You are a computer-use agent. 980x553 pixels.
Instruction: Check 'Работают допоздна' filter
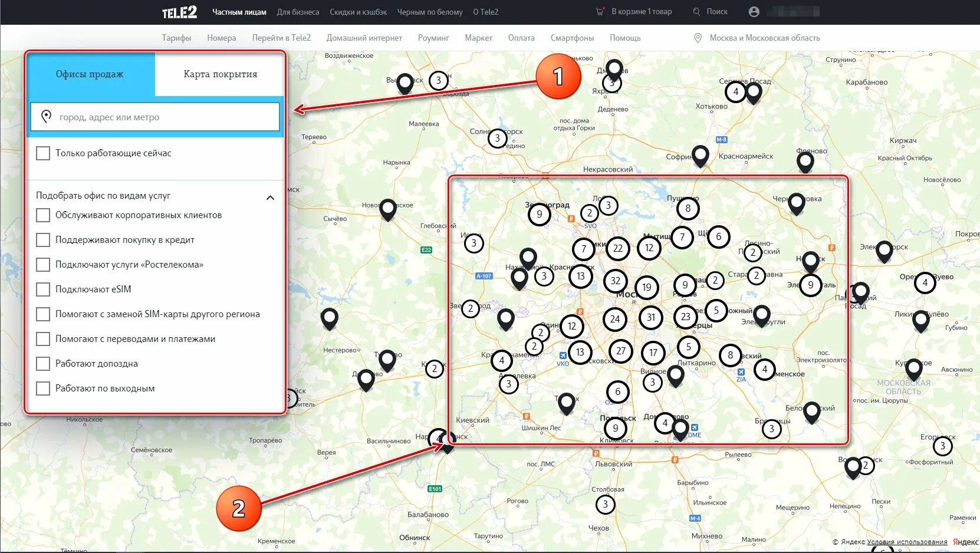coord(43,364)
